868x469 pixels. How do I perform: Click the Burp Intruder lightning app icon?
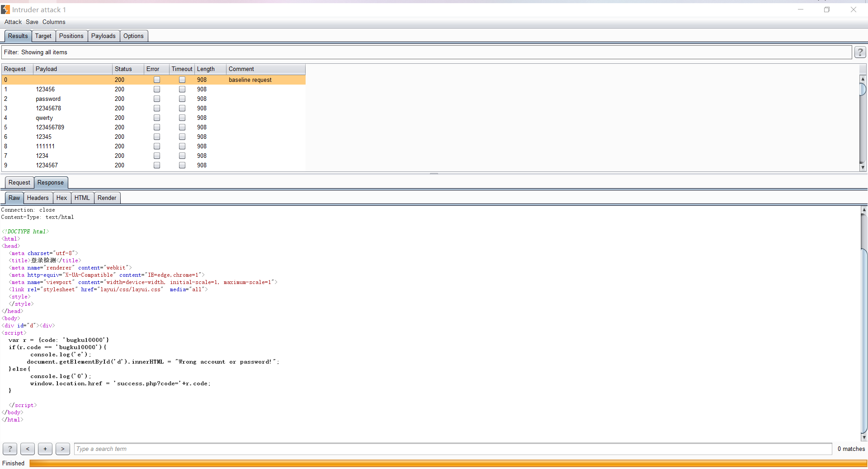pos(5,9)
